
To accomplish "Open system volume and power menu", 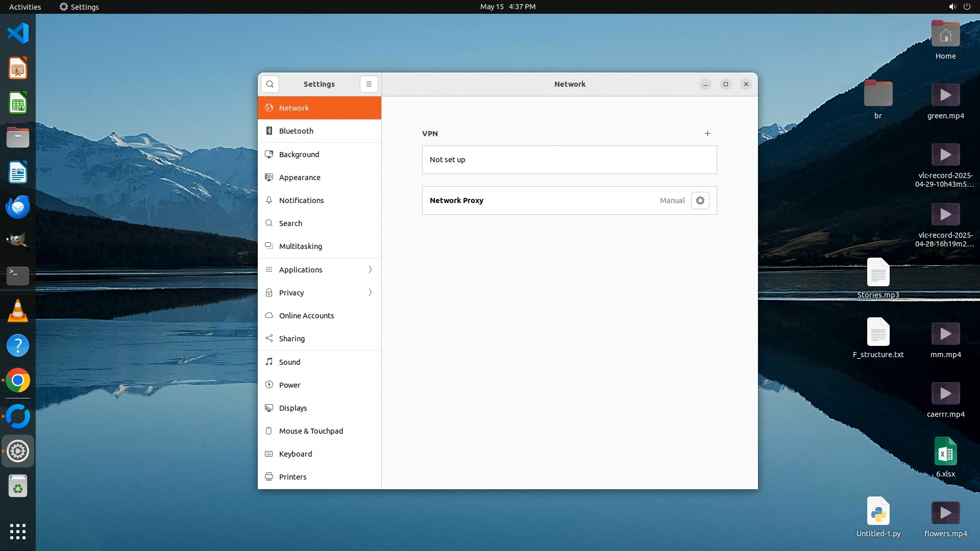I will (x=959, y=7).
